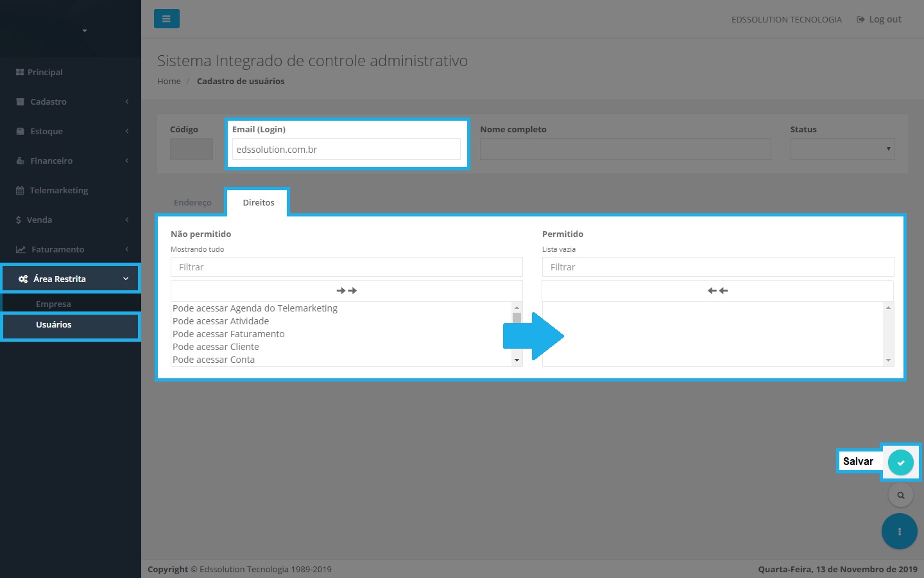Expand the Faturamento submenu chevron

(x=127, y=249)
